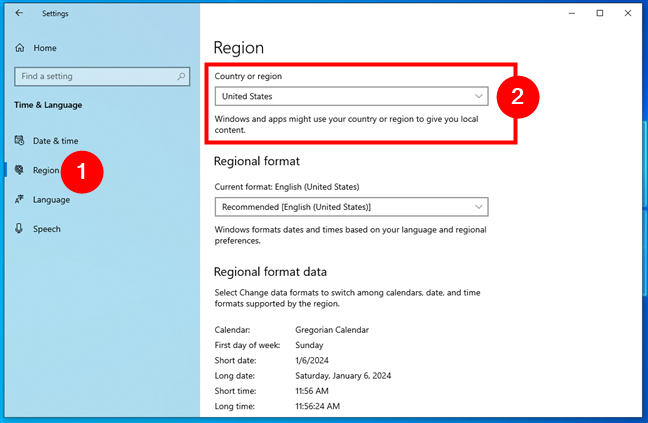Click the Country or region label

248,76
